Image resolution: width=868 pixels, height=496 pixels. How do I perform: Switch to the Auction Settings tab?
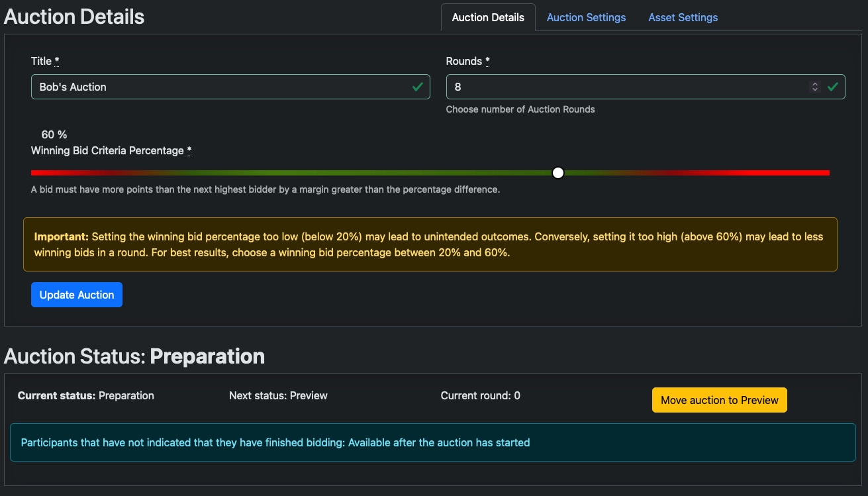[585, 17]
